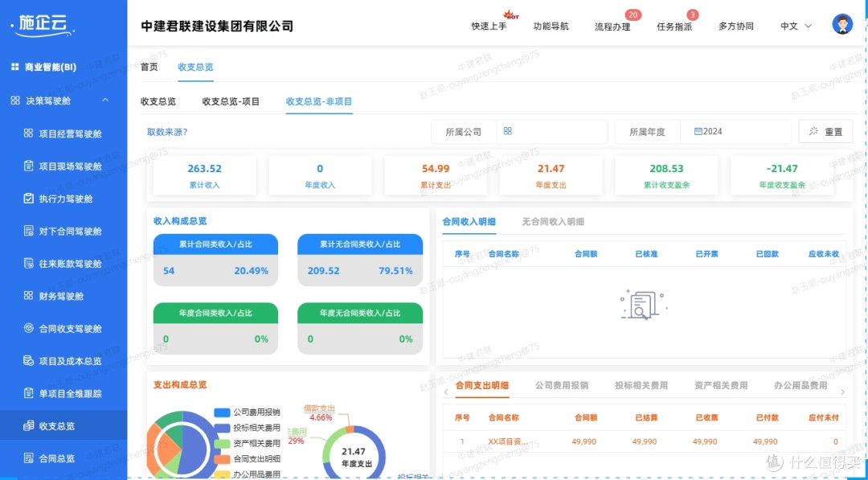The height and width of the screenshot is (480, 868).
Task: Click the 累计合同类收入/占比 card
Action: (x=215, y=261)
